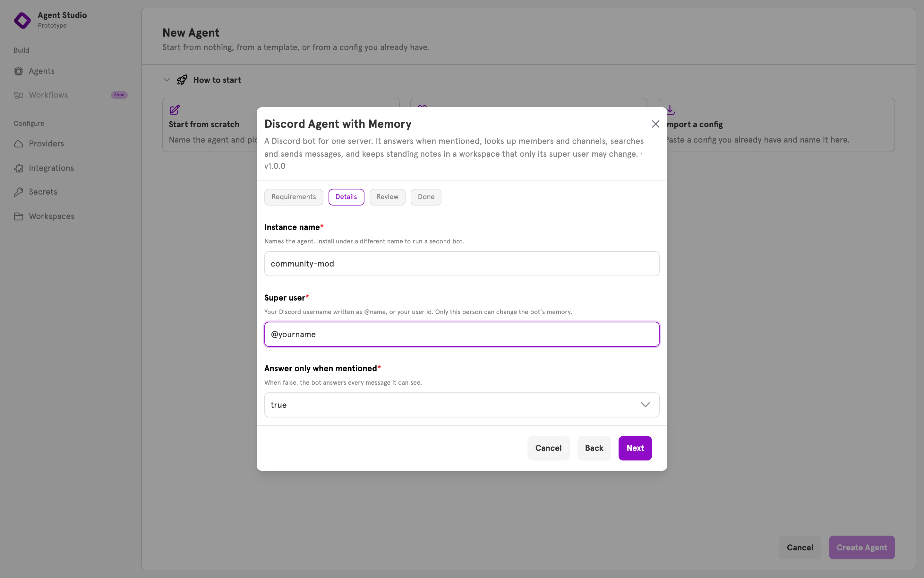
Task: Open Agents in the sidebar
Action: tap(42, 71)
